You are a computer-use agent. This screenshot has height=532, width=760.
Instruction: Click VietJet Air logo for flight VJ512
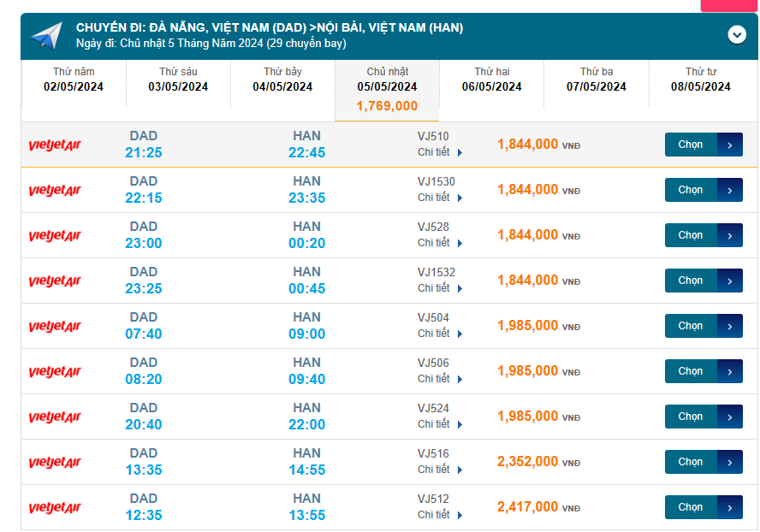pyautogui.click(x=55, y=507)
